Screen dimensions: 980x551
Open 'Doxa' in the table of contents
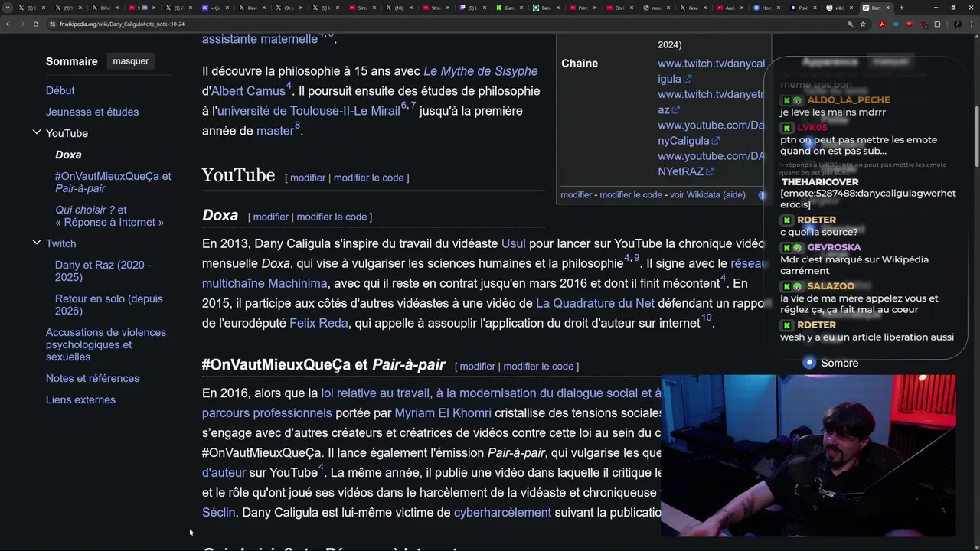[68, 155]
